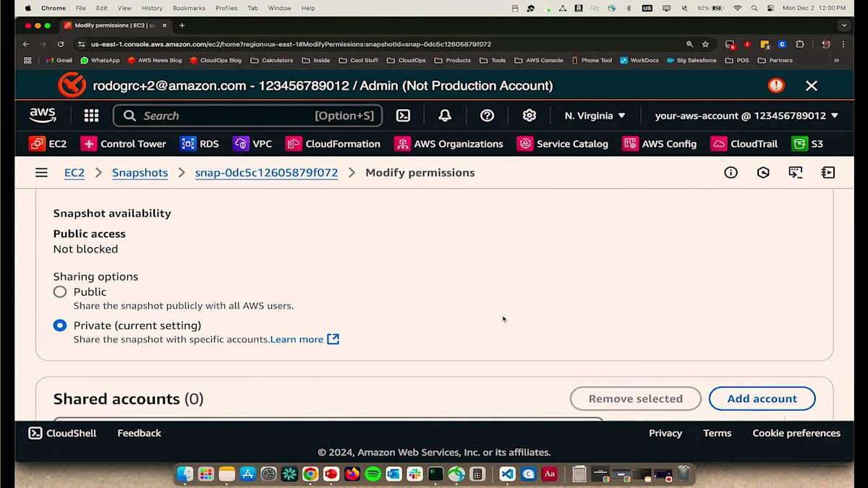Click the Chrome address bar URL
The image size is (868, 488).
coord(291,44)
